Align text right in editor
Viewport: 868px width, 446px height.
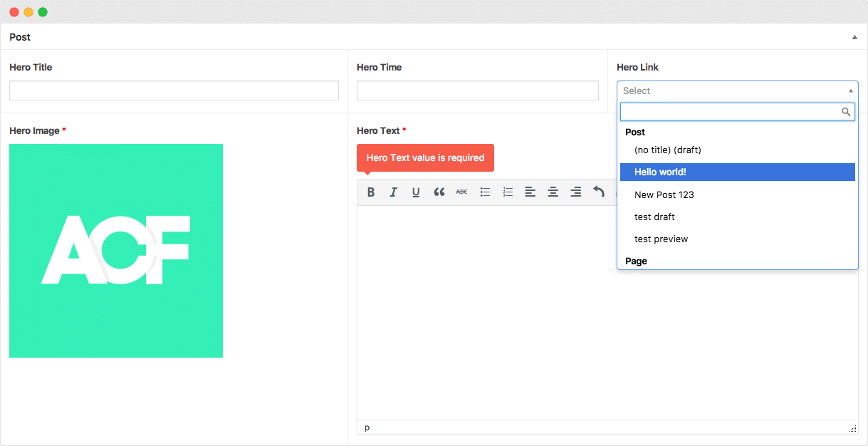click(576, 192)
